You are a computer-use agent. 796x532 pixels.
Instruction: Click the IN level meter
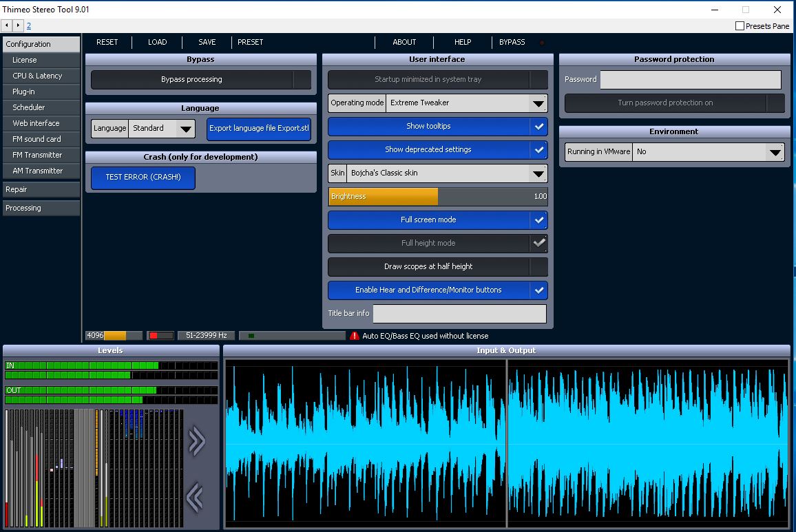111,370
